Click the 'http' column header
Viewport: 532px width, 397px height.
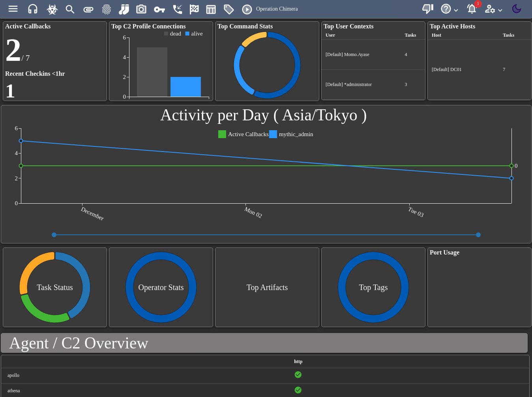pos(298,361)
